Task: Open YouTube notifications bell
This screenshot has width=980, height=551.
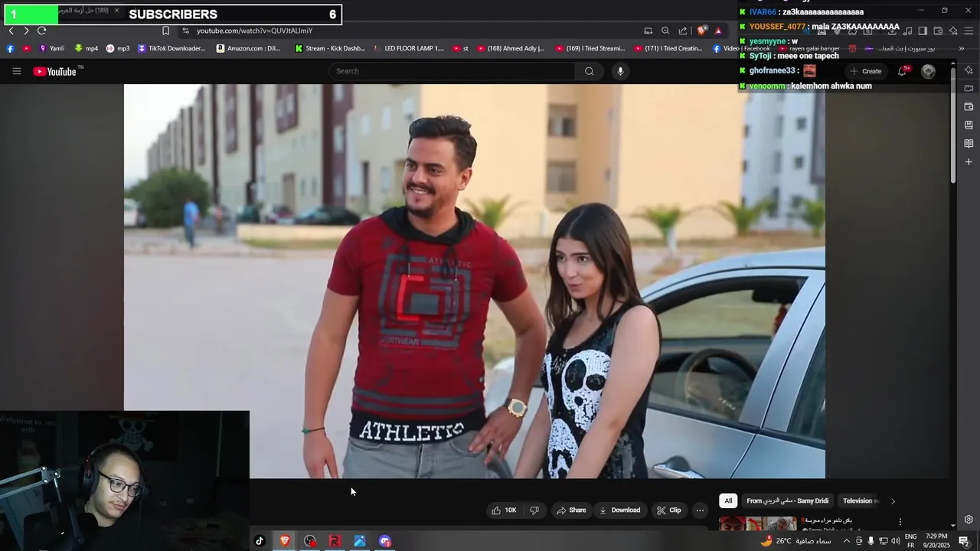Action: 903,71
